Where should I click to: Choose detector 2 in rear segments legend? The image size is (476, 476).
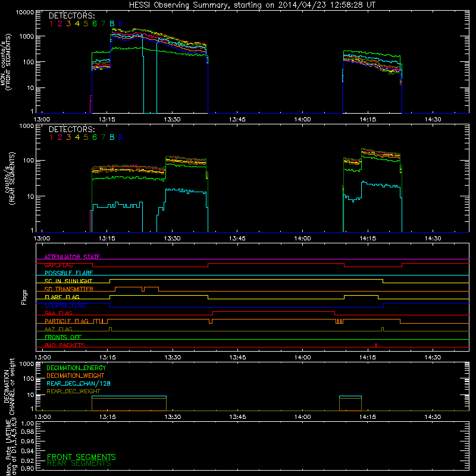[60, 137]
